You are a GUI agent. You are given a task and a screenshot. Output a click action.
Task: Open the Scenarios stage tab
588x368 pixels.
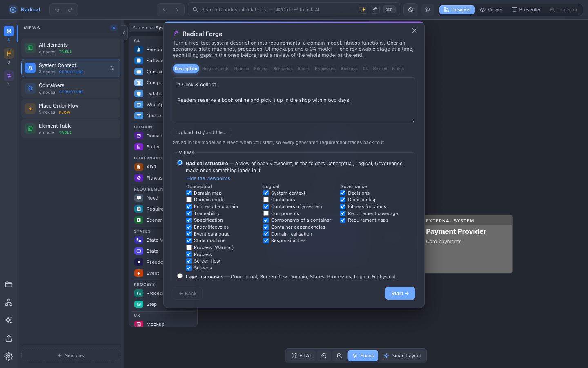pos(283,69)
